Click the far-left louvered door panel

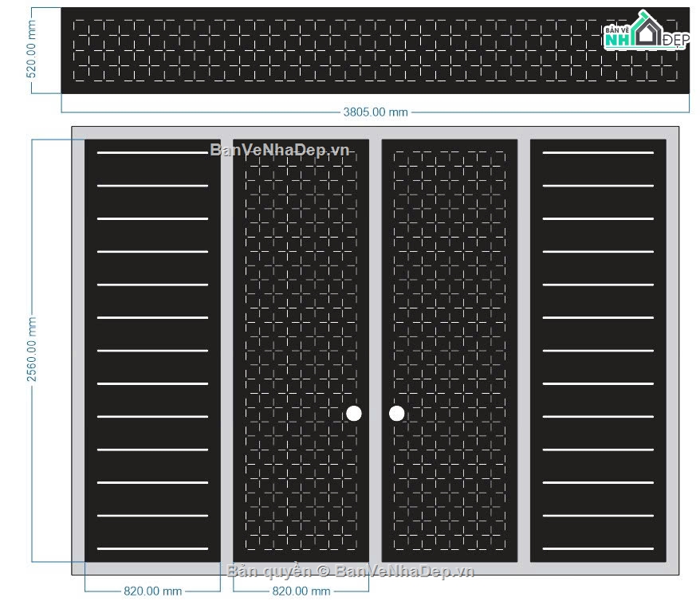153,351
